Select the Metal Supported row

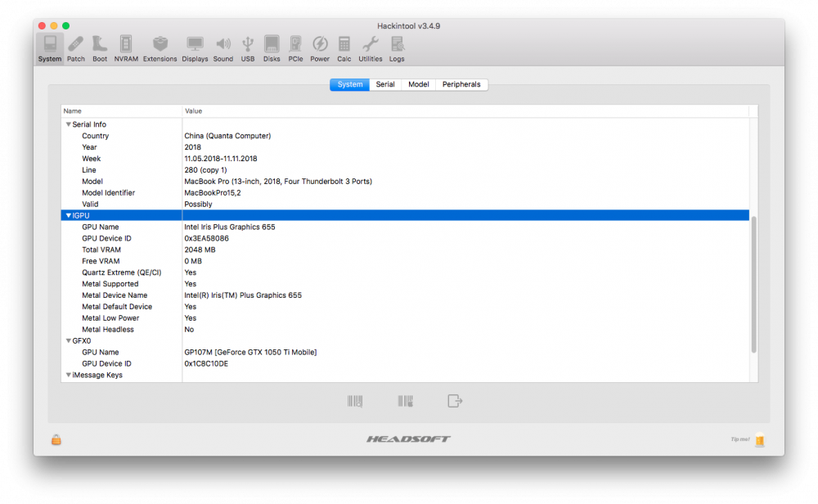(405, 284)
